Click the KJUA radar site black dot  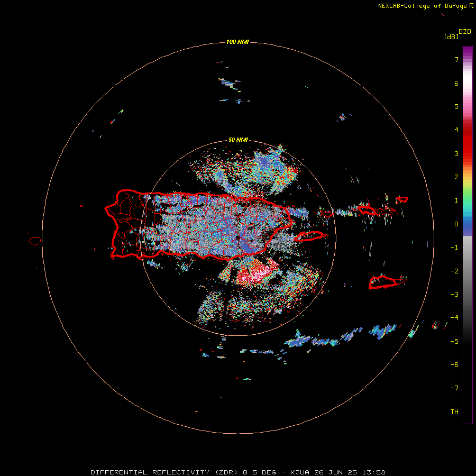click(x=238, y=237)
